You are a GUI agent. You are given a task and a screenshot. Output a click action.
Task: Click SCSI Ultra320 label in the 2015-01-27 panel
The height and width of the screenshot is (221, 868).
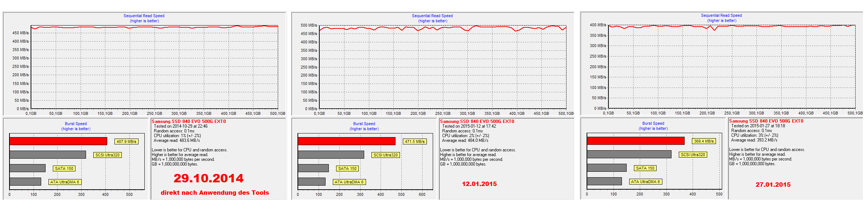[693, 155]
